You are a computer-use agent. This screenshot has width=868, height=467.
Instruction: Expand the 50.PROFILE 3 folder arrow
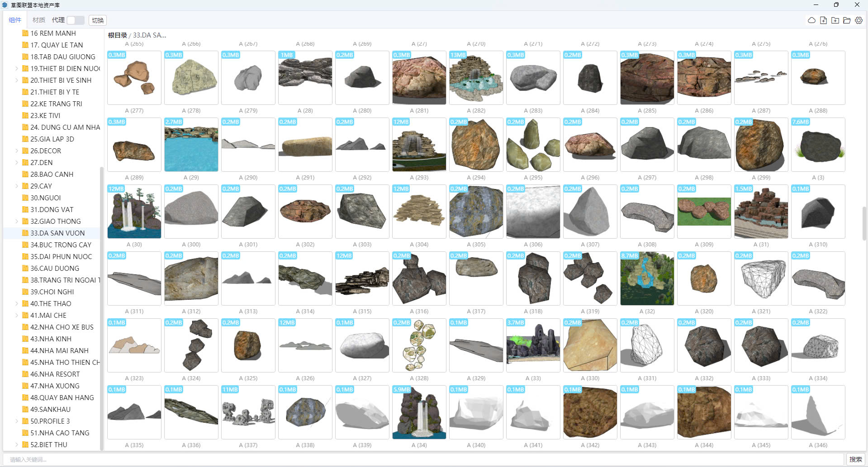pyautogui.click(x=17, y=421)
